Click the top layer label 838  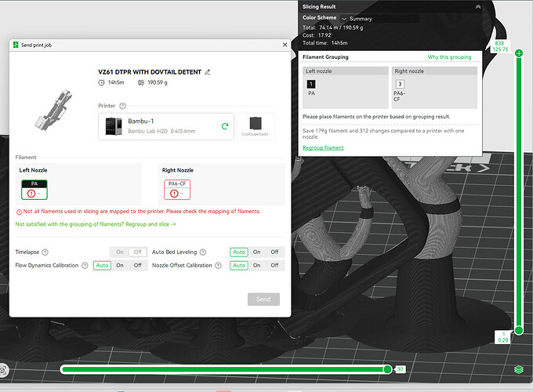pos(499,44)
